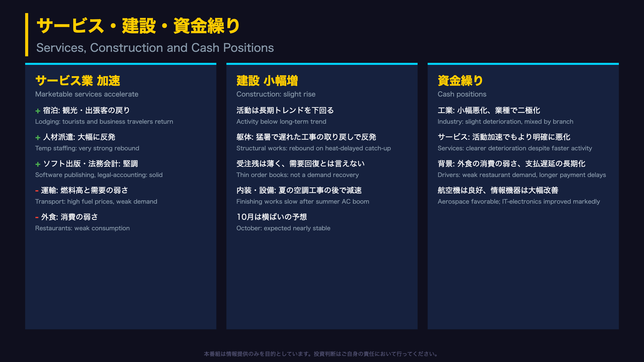Select Thin order books: not a demand recovery

(x=298, y=175)
